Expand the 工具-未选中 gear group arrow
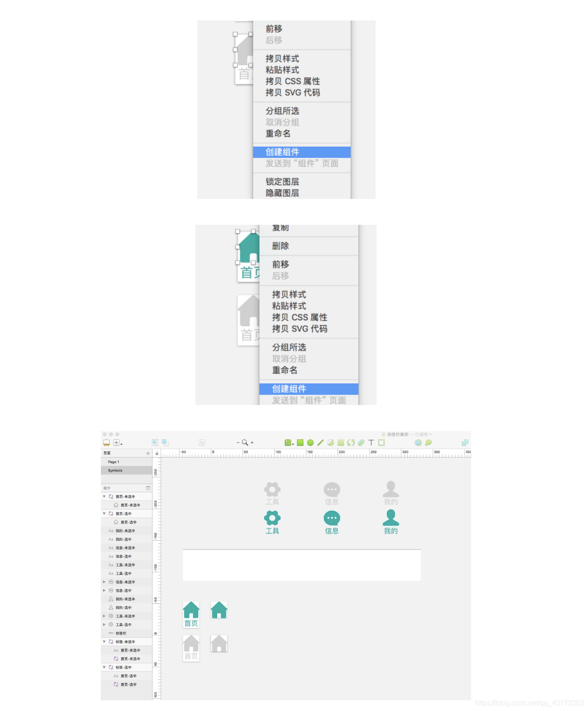The width and height of the screenshot is (588, 711). tap(104, 616)
